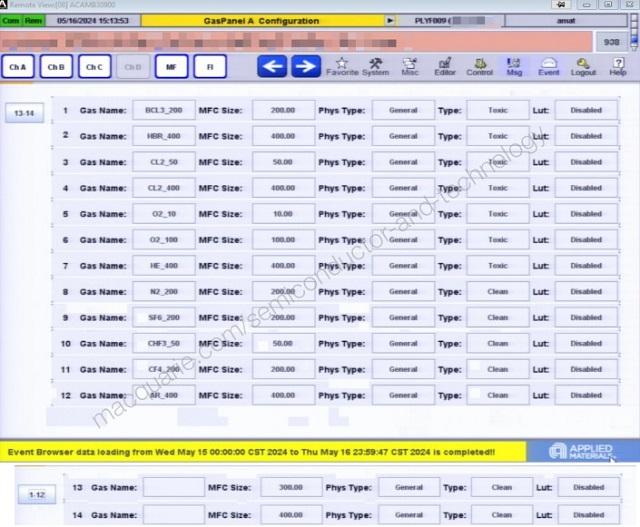640x527 pixels.
Task: Show gases 13-14 page button
Action: click(23, 113)
